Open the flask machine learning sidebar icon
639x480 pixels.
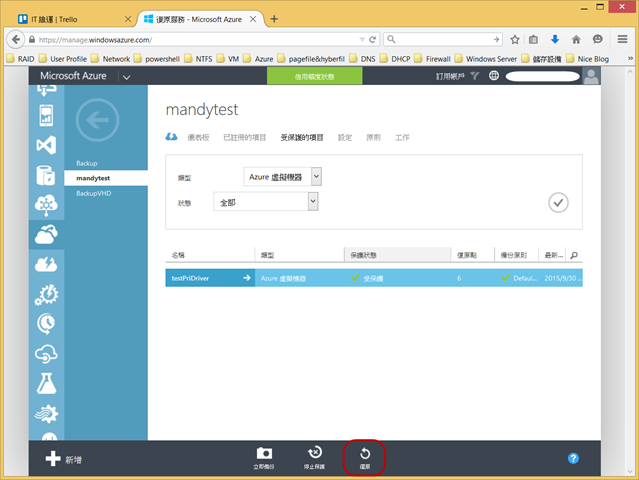click(46, 383)
